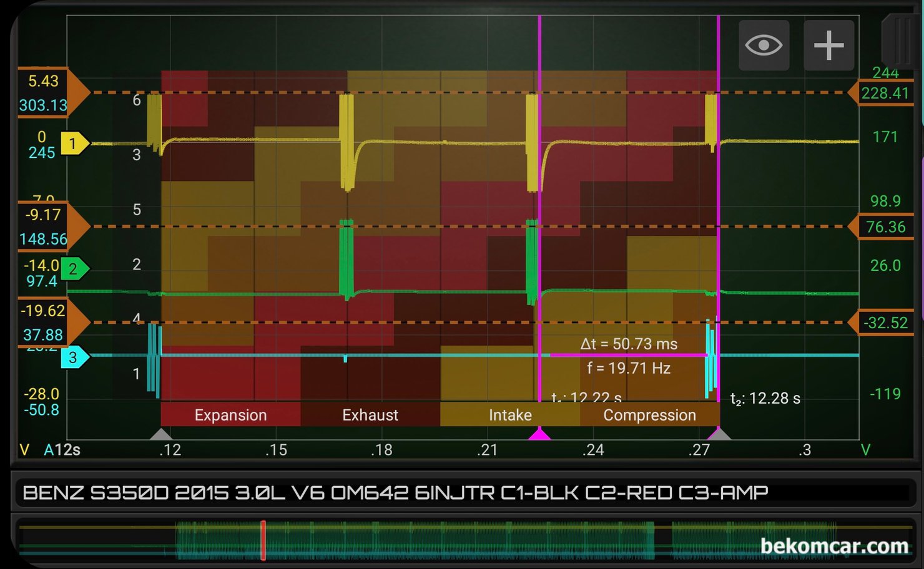Click cylinder number 1 label
924x569 pixels.
point(137,374)
